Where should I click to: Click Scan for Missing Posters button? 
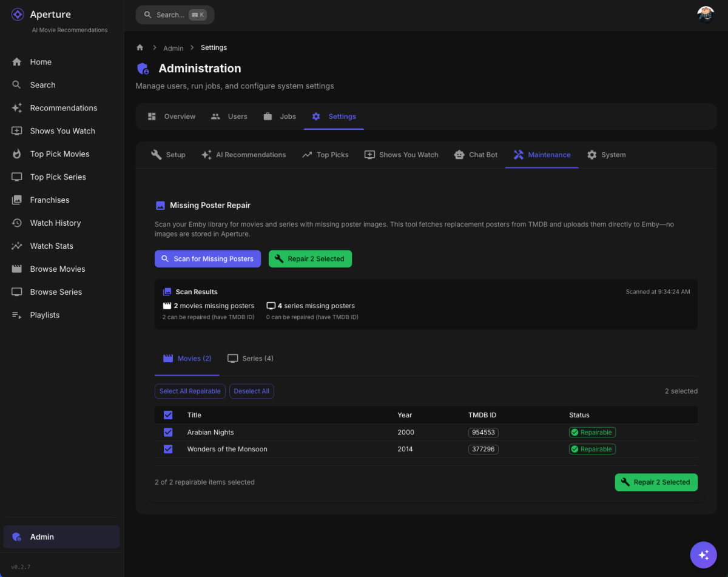pos(207,258)
